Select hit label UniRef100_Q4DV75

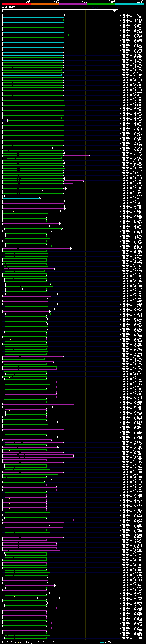tap(131, 231)
